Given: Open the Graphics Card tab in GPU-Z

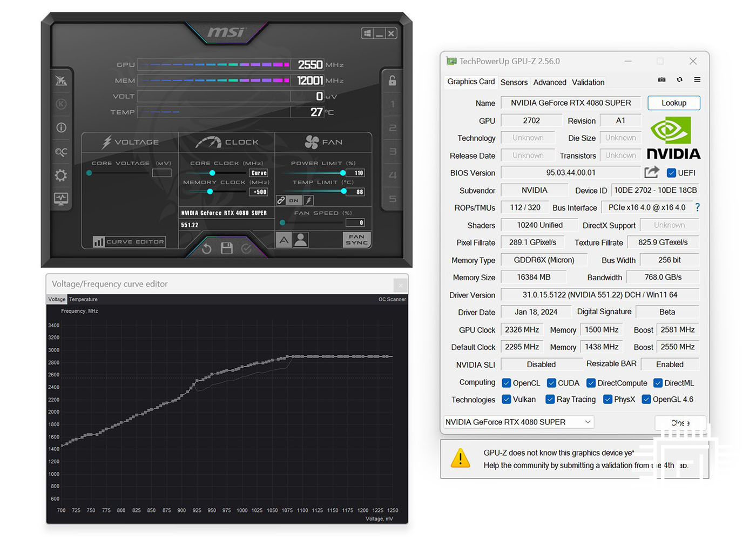Looking at the screenshot, I should pyautogui.click(x=471, y=82).
